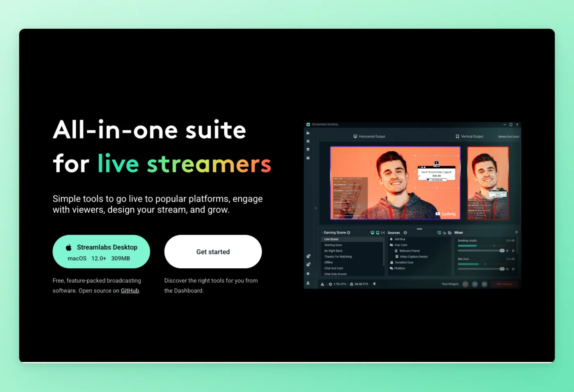This screenshot has width=574, height=392.
Task: Click the Settings gear in the sidebar
Action: (x=308, y=274)
